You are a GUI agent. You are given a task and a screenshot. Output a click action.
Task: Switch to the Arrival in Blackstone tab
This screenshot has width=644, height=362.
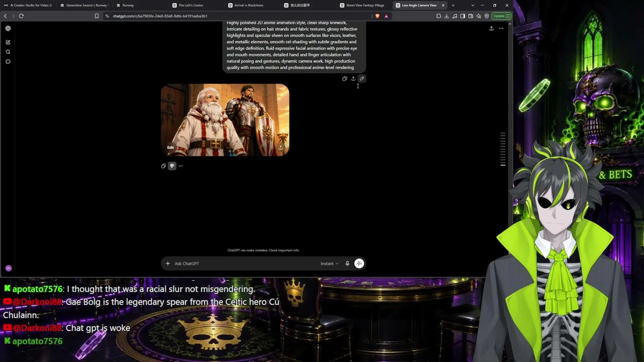[x=252, y=6]
